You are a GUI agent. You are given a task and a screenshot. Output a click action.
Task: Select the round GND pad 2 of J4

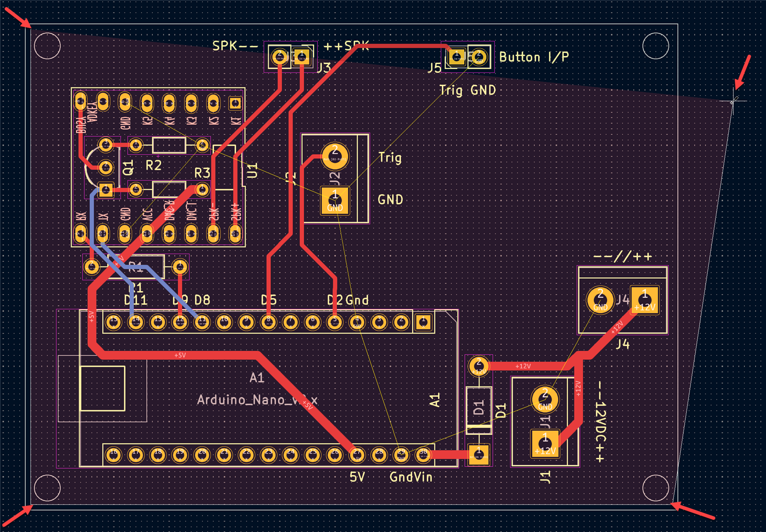click(x=600, y=300)
